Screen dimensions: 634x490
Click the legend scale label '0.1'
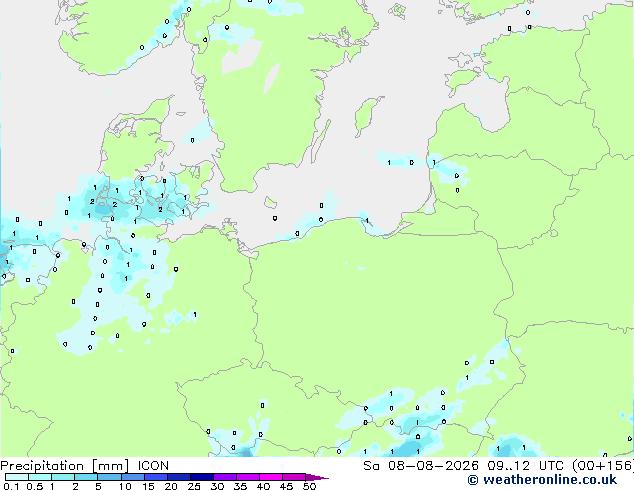coord(11,486)
